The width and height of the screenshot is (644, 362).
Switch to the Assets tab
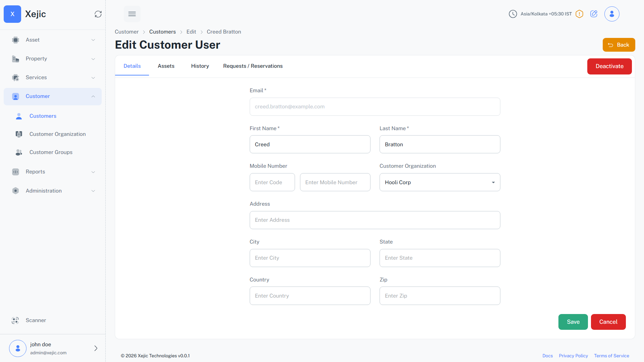click(166, 66)
